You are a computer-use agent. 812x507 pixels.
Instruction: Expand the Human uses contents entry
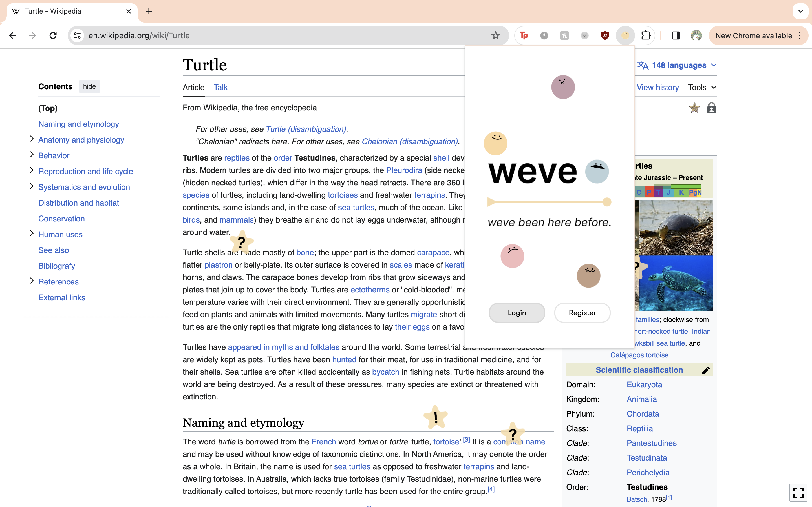pos(32,234)
